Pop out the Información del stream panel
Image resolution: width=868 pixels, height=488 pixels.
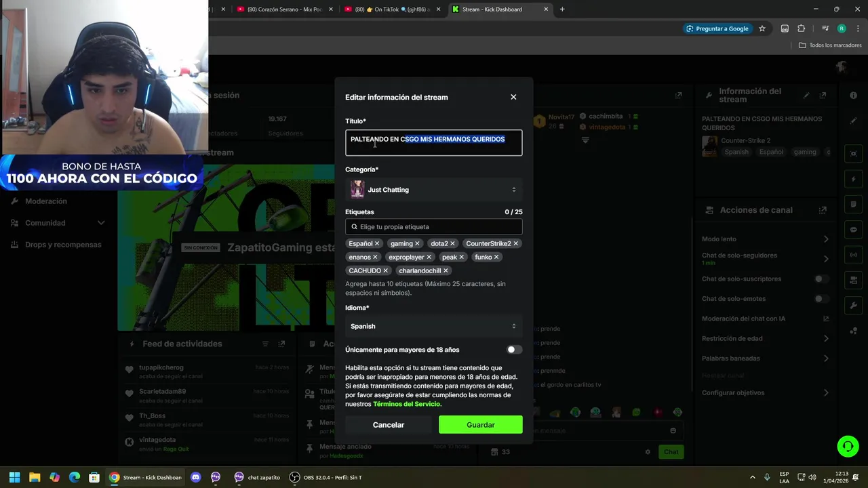[x=823, y=96]
